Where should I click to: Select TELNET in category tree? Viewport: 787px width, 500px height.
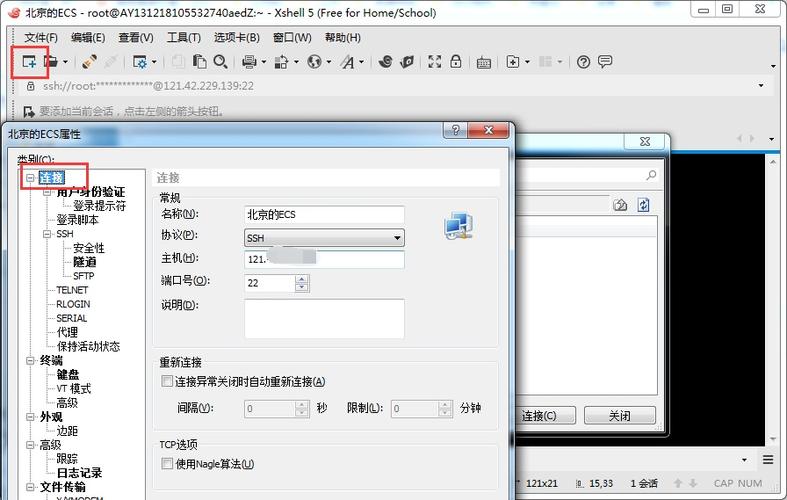click(72, 290)
